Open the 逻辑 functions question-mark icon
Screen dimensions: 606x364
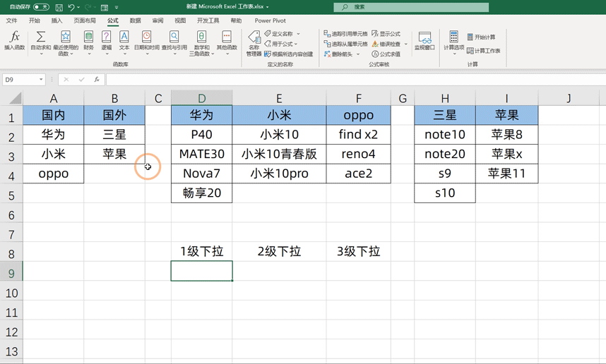click(106, 37)
